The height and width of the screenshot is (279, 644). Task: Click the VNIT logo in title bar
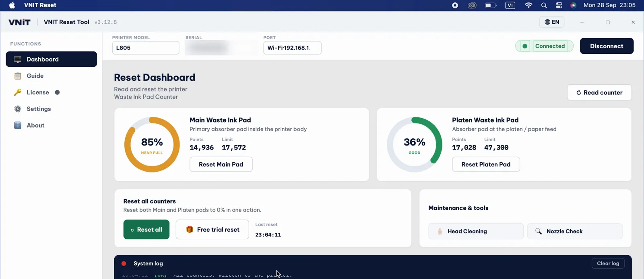coord(19,22)
